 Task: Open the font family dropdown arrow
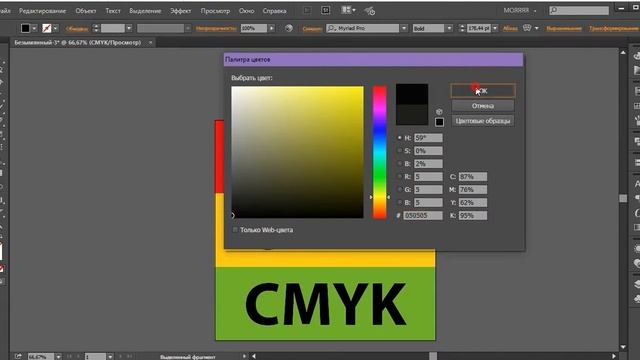pos(404,28)
